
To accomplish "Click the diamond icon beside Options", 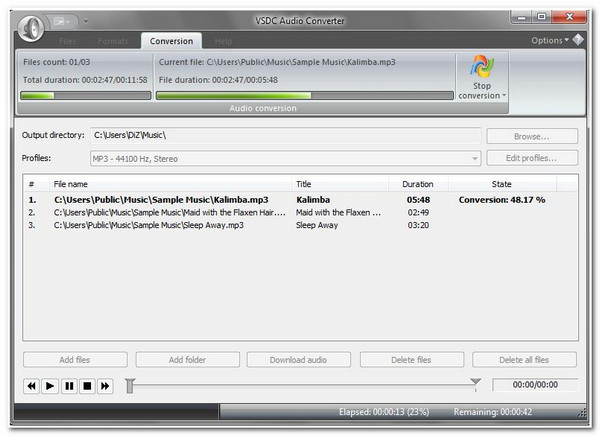I will (x=578, y=40).
